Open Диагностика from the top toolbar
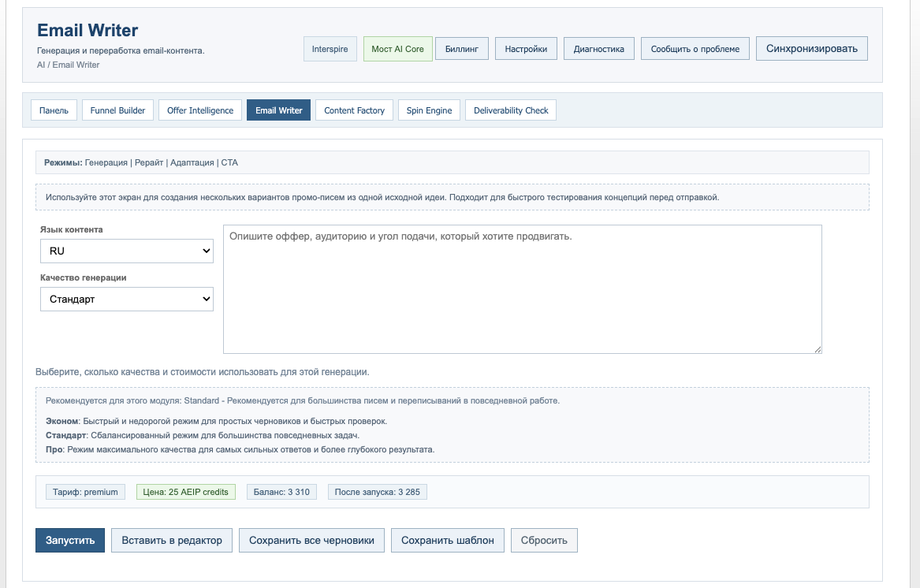The width and height of the screenshot is (920, 588). pos(598,48)
